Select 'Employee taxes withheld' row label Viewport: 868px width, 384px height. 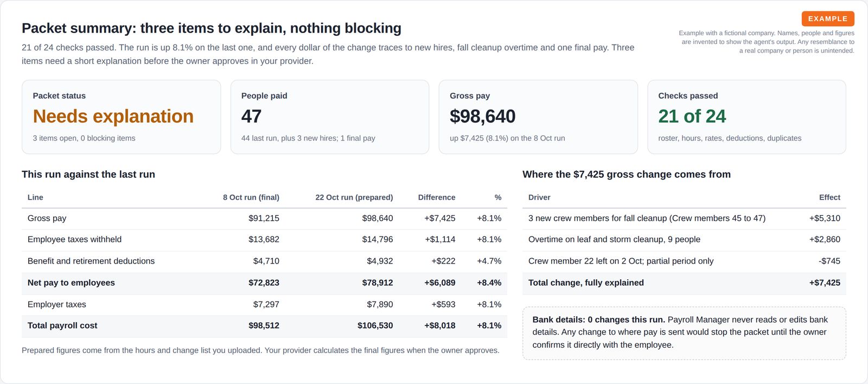click(74, 239)
